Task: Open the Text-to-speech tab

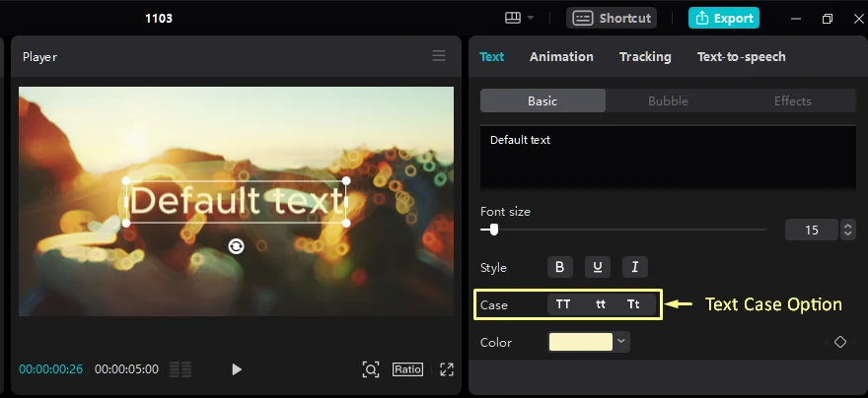Action: click(x=741, y=57)
